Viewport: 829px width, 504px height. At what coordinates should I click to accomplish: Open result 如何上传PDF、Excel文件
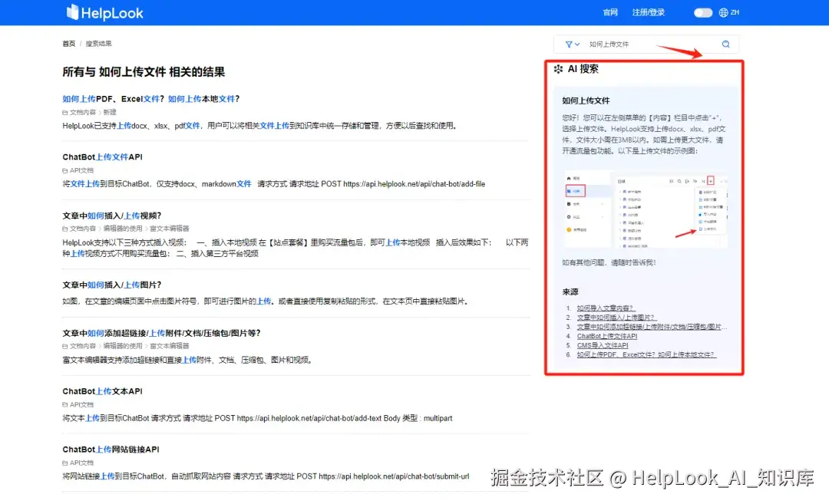[150, 99]
